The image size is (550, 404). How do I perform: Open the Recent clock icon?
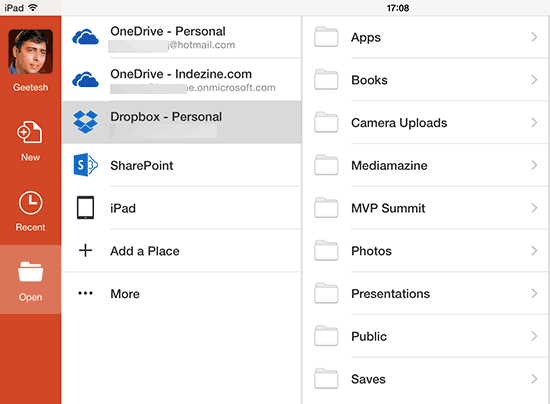pyautogui.click(x=31, y=202)
